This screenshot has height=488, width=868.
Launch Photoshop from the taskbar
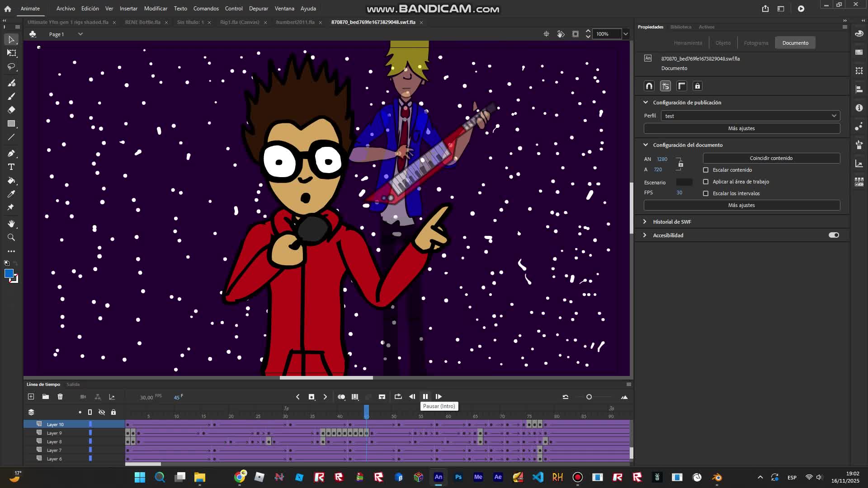[x=458, y=477]
